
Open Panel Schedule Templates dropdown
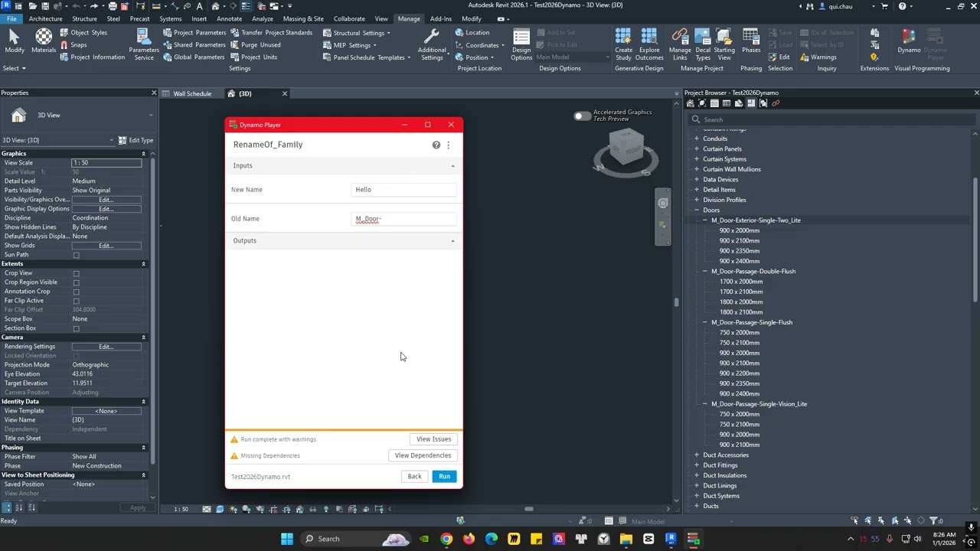click(366, 57)
